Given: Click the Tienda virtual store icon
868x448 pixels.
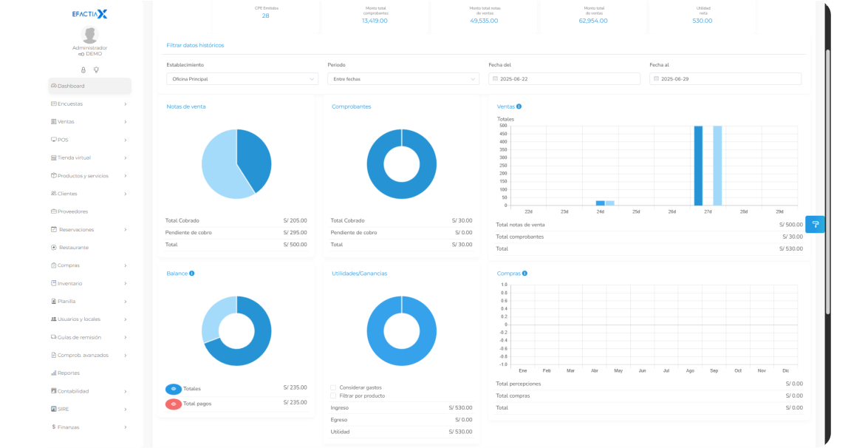Looking at the screenshot, I should coord(54,157).
